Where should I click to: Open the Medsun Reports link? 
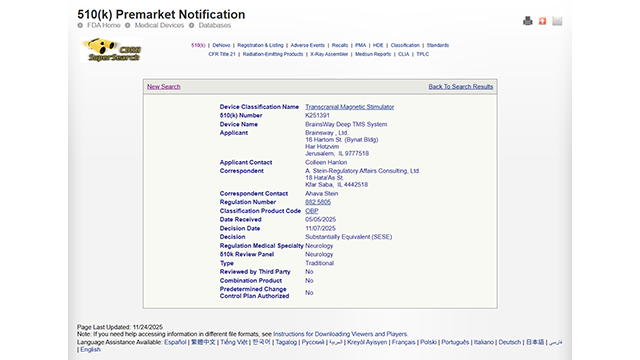(x=373, y=54)
